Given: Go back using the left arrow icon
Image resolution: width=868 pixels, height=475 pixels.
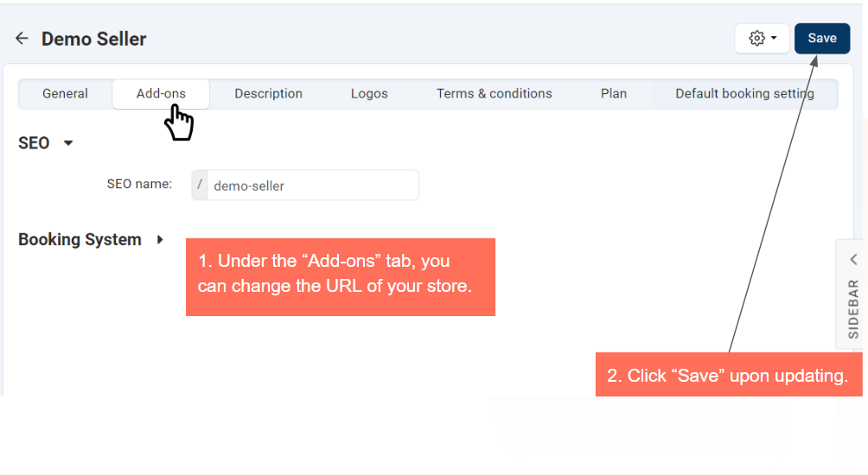Looking at the screenshot, I should point(22,39).
